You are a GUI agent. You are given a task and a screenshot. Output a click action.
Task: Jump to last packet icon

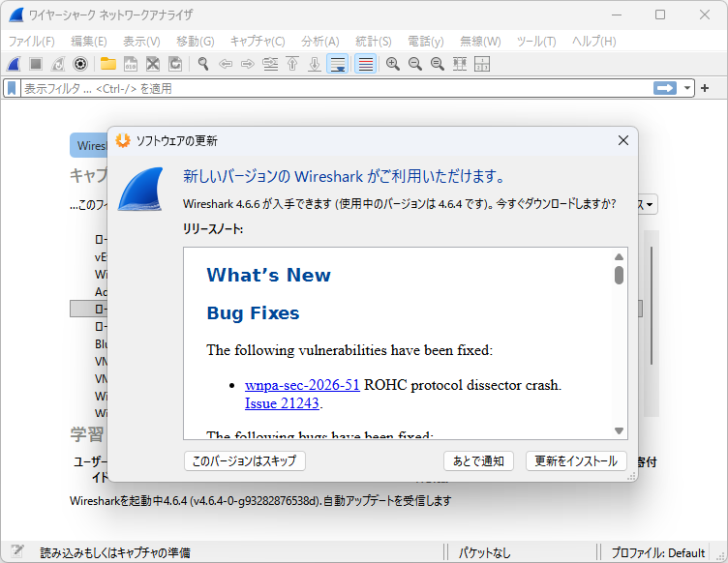[x=315, y=64]
